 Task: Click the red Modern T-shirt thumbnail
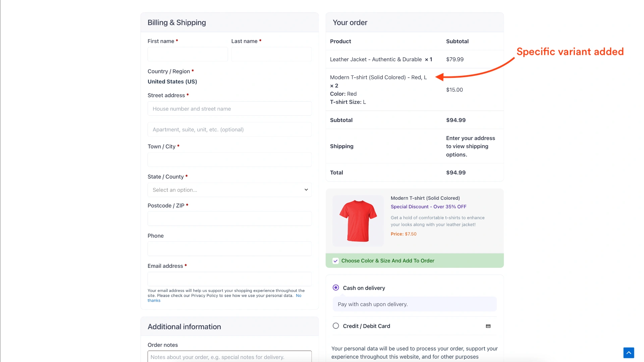[358, 221]
